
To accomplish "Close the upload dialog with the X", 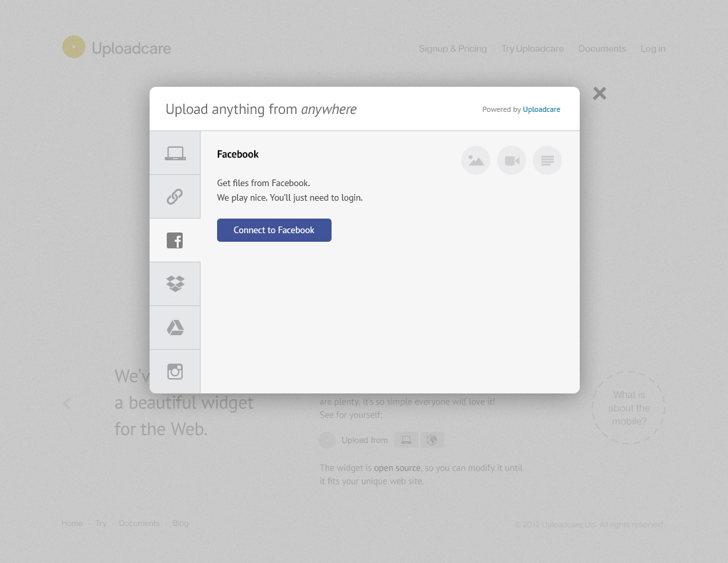I will pos(600,93).
